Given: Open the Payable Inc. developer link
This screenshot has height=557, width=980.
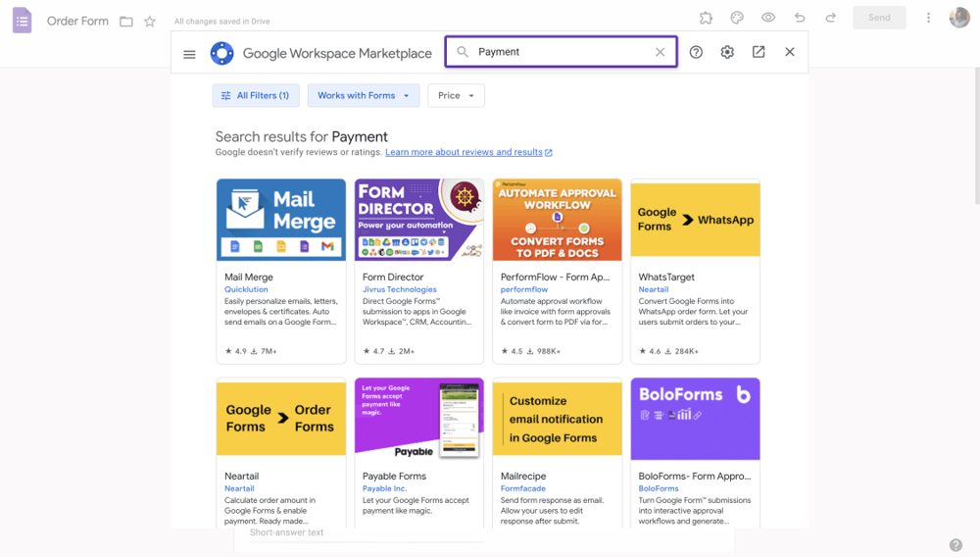Looking at the screenshot, I should (x=384, y=488).
